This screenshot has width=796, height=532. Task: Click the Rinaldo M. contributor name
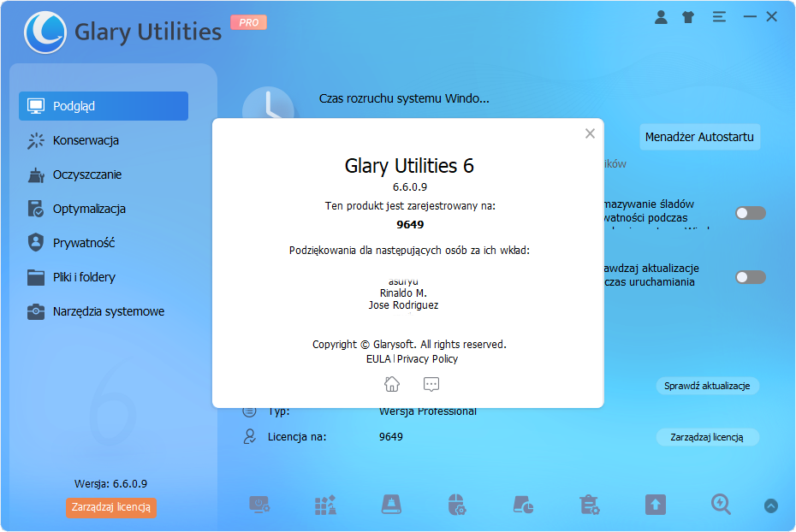(x=403, y=293)
